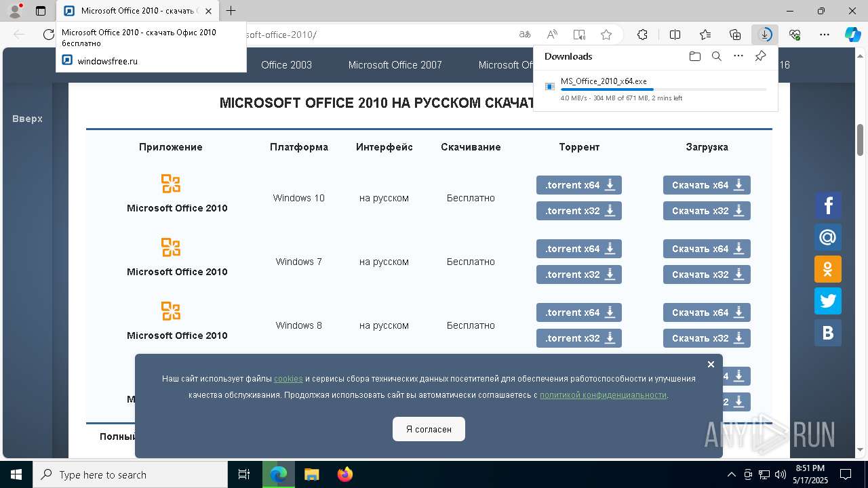Image resolution: width=868 pixels, height=488 pixels.
Task: Search downloads with magnifier icon
Action: point(716,56)
